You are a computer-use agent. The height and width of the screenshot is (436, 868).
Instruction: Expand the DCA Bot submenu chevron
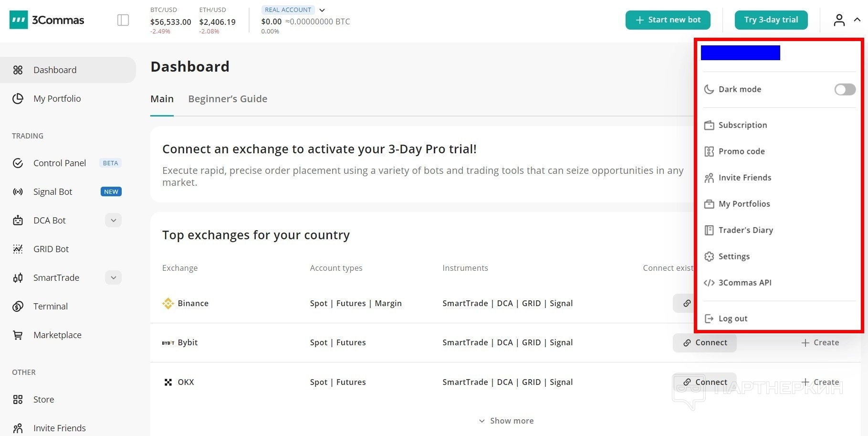[114, 221]
